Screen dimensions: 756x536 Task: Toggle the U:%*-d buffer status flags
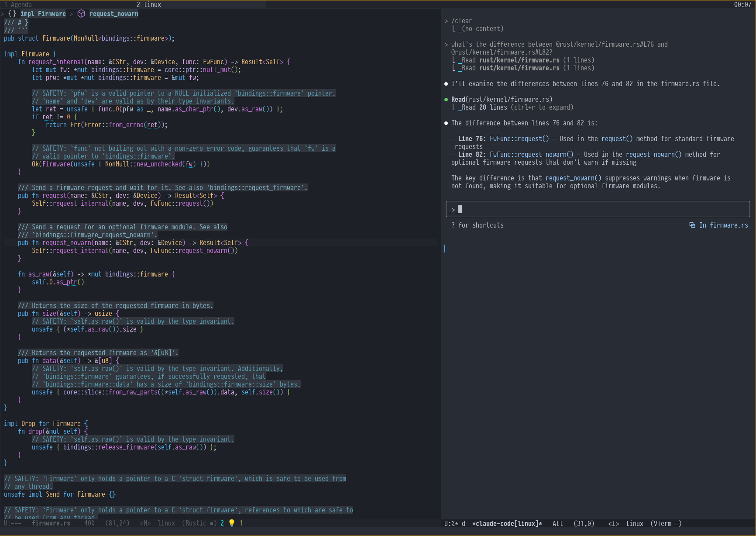tap(454, 523)
